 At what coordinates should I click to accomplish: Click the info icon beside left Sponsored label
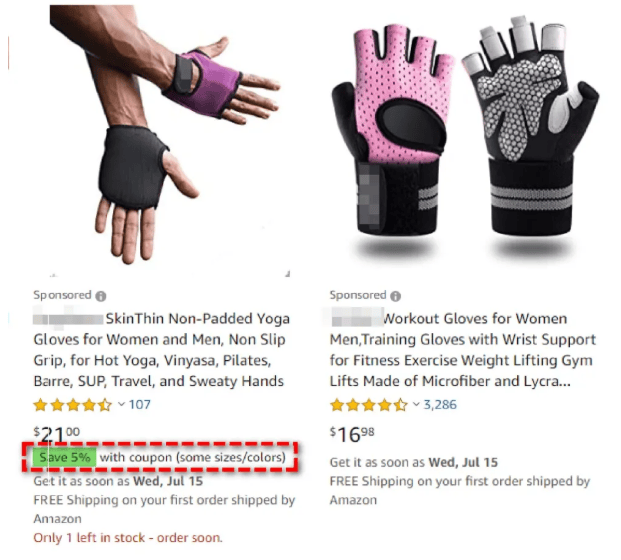coord(101,296)
